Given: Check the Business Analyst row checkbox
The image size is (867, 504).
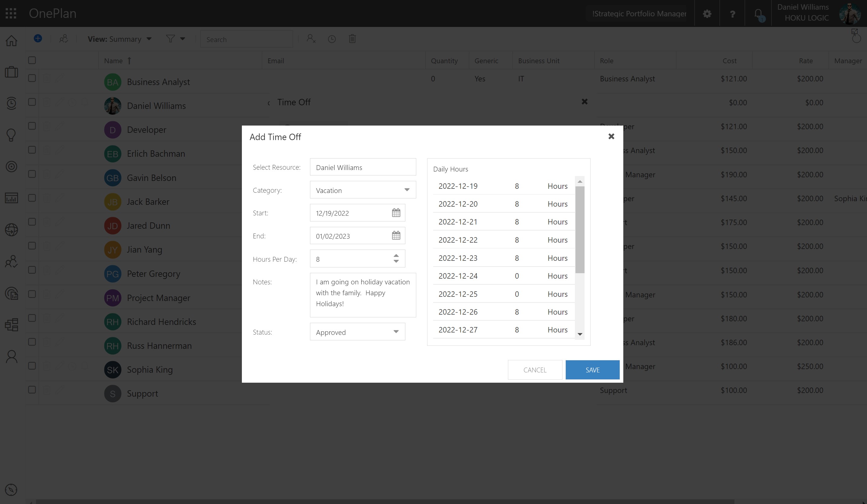Looking at the screenshot, I should [32, 78].
